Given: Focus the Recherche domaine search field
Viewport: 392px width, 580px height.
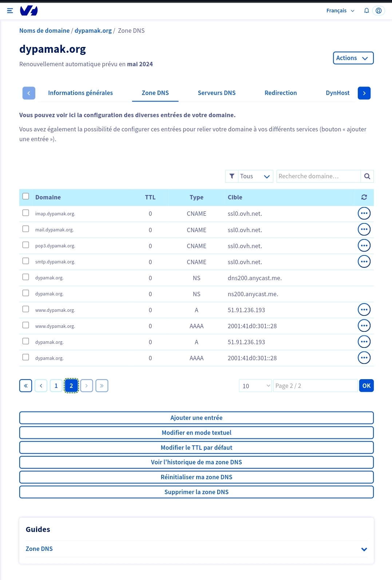Looking at the screenshot, I should (x=318, y=176).
